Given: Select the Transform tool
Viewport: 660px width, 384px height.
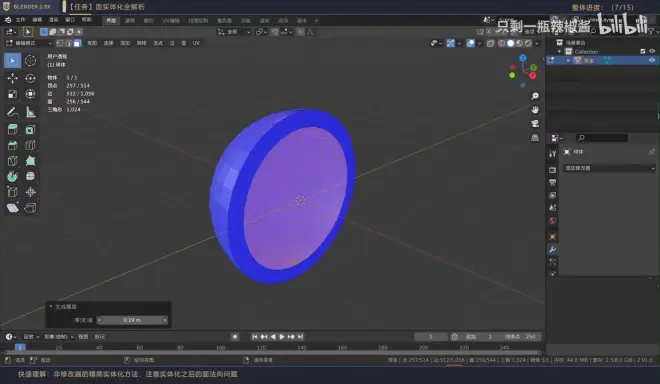Looking at the screenshot, I should 30,94.
